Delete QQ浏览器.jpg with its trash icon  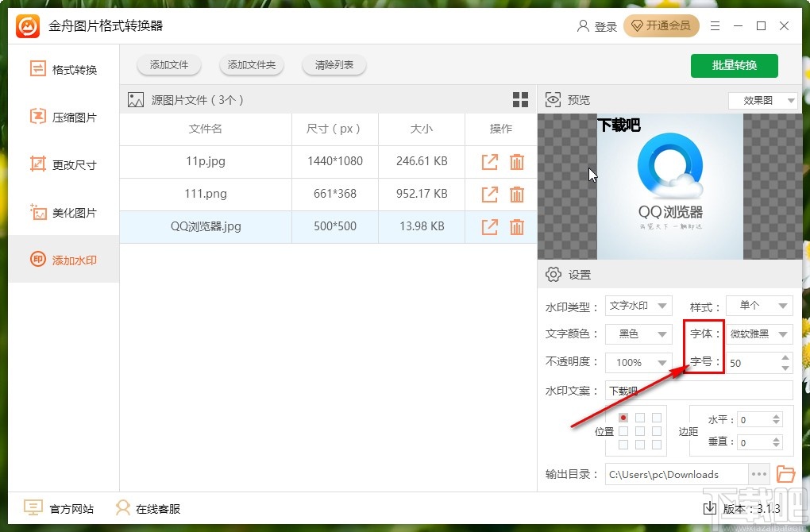(517, 226)
